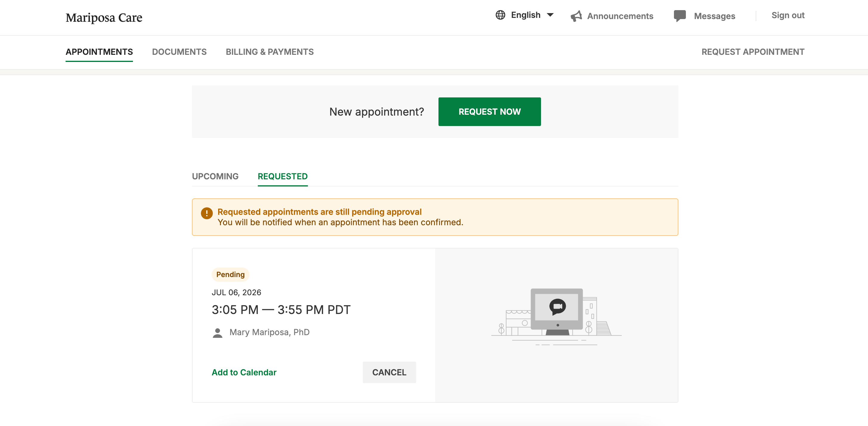Click the Announcements megaphone icon
This screenshot has height=426, width=868.
576,16
